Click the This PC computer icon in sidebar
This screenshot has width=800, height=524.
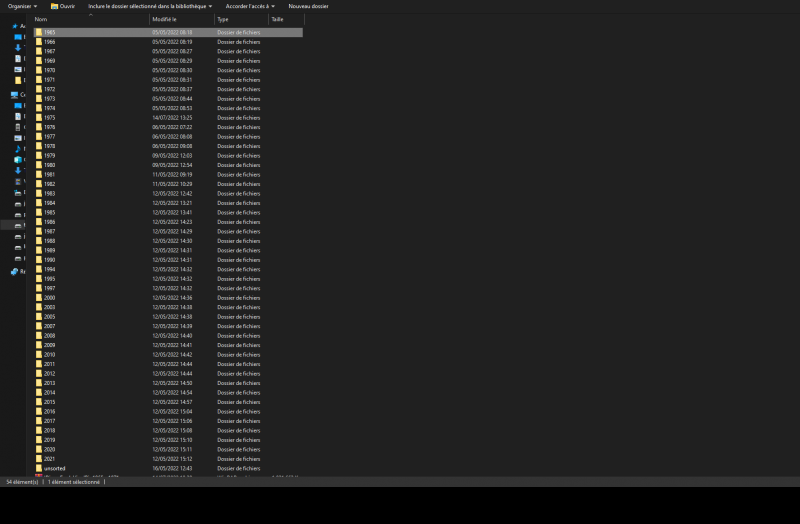tap(14, 95)
